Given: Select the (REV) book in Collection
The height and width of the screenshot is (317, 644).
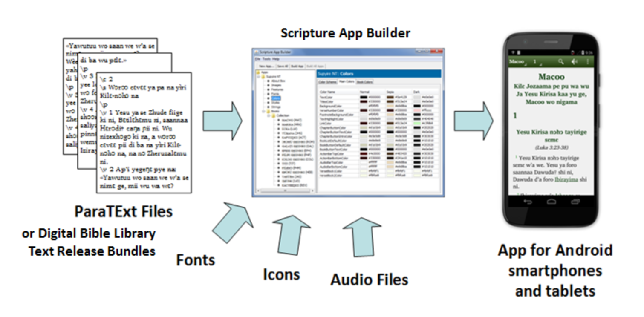Looking at the screenshot, I should click(295, 185).
